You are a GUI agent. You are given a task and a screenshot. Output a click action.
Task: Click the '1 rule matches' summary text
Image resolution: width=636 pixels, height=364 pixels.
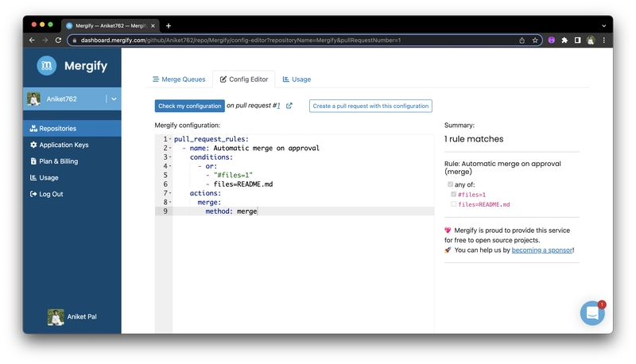tap(474, 139)
